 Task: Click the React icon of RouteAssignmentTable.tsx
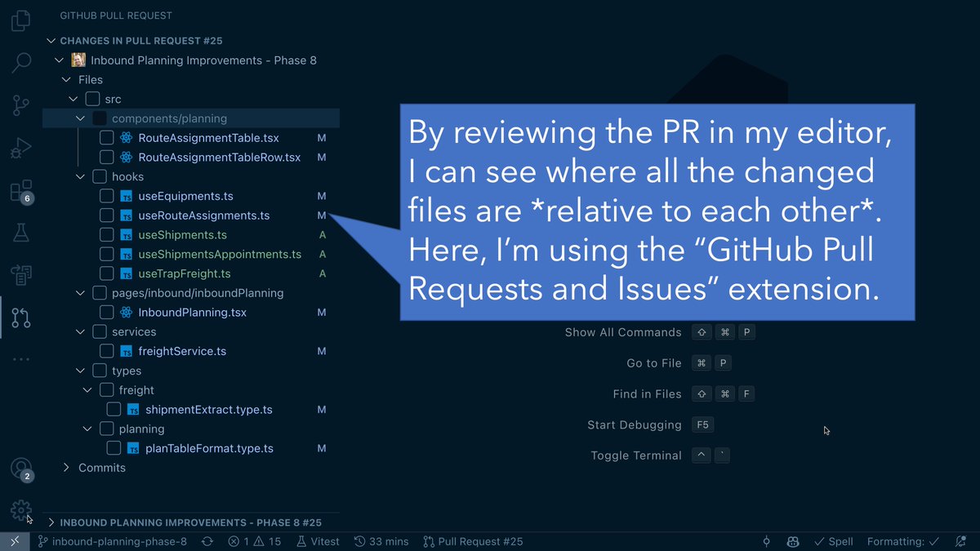(126, 138)
